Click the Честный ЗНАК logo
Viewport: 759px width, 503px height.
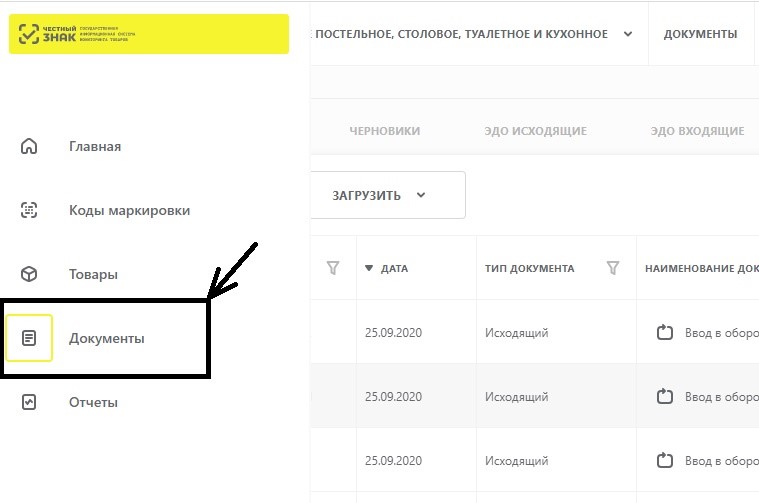pyautogui.click(x=149, y=34)
